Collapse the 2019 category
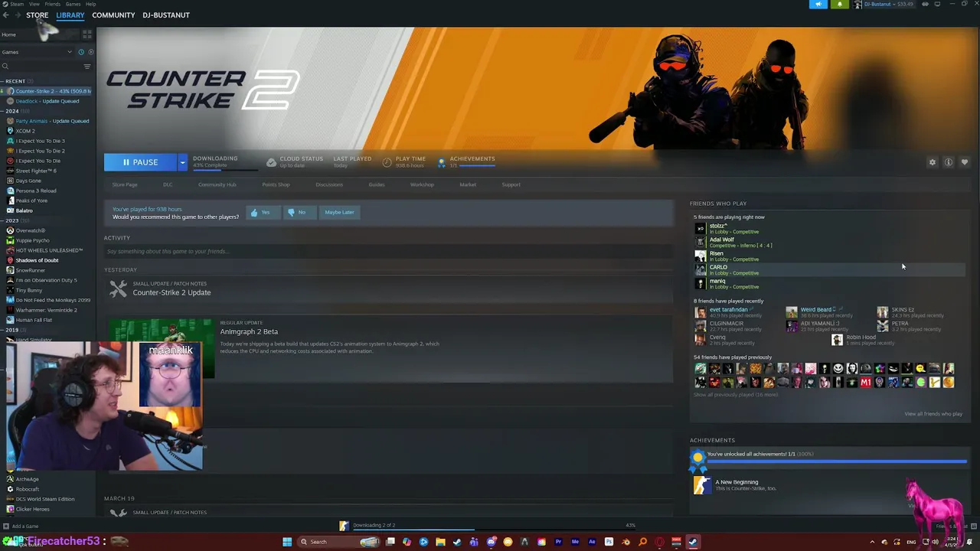Viewport: 980px width, 551px height. click(x=11, y=330)
